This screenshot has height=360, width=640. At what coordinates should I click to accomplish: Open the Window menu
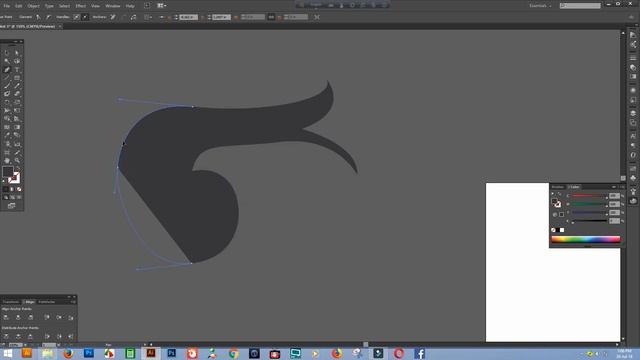tap(113, 6)
